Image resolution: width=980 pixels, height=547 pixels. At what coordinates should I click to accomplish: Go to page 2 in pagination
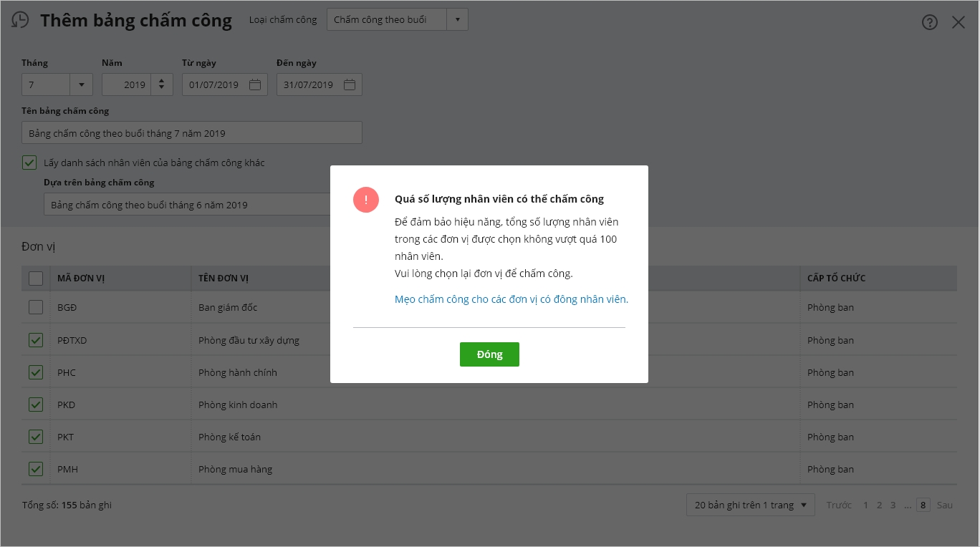click(879, 505)
